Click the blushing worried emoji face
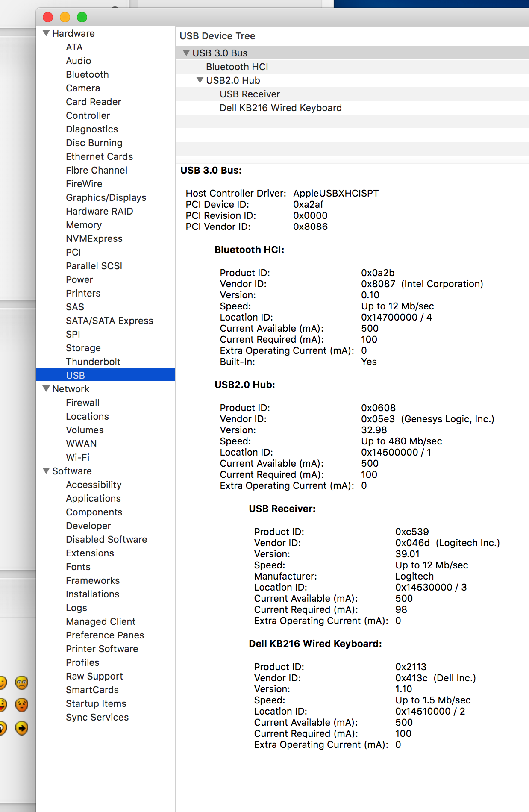This screenshot has height=812, width=529. (x=22, y=705)
